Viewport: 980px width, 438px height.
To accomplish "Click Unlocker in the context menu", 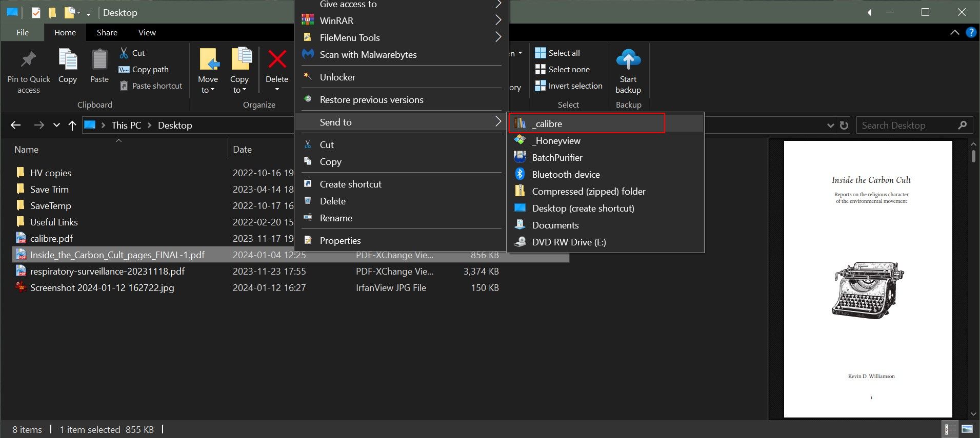I will [401, 77].
